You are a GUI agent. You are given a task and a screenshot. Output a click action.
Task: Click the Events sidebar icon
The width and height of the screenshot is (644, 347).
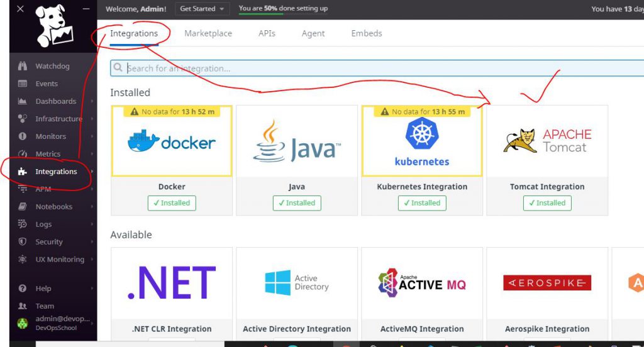[23, 84]
